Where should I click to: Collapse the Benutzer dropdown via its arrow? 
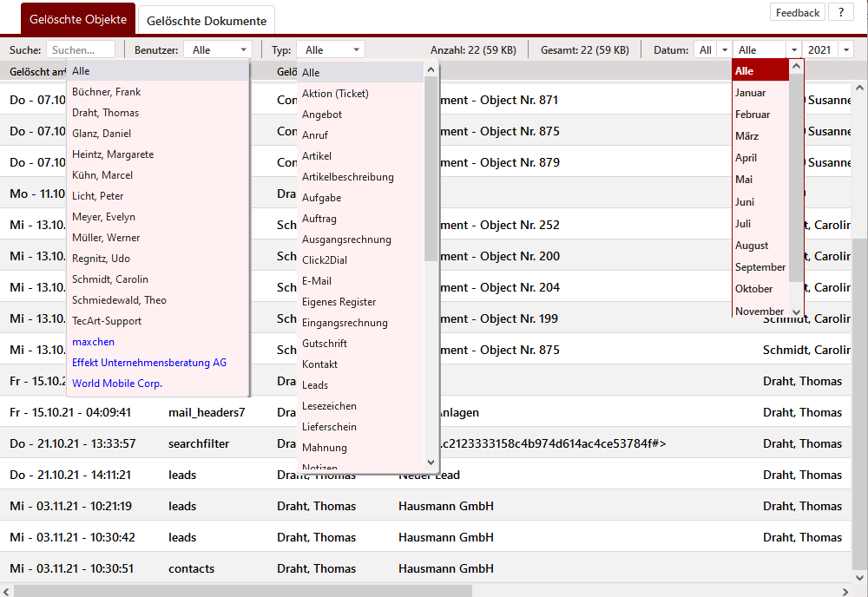click(243, 50)
